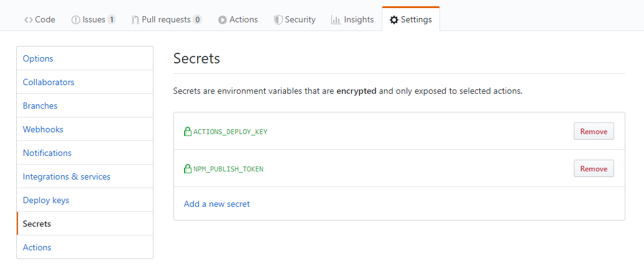Click the Issues tab exclamation icon
Viewport: 644px width, 264px height.
(76, 20)
